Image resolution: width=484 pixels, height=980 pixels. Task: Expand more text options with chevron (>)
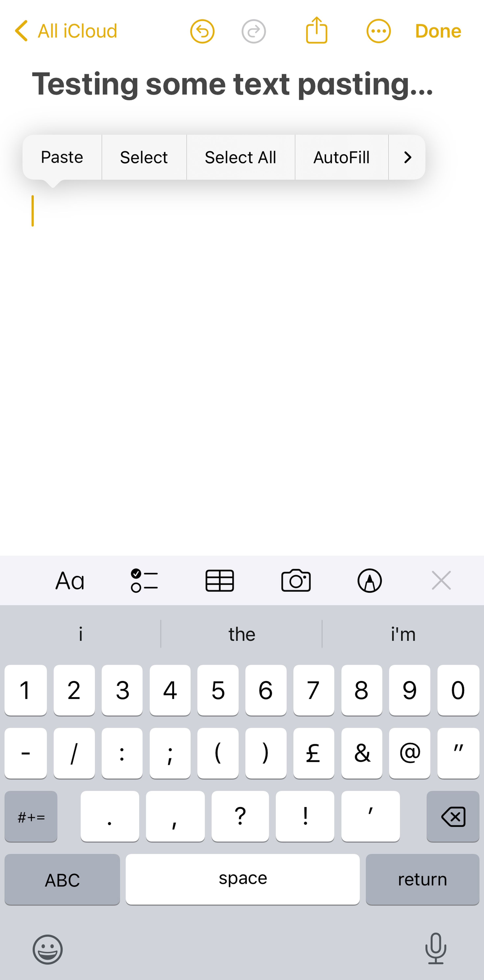(407, 157)
